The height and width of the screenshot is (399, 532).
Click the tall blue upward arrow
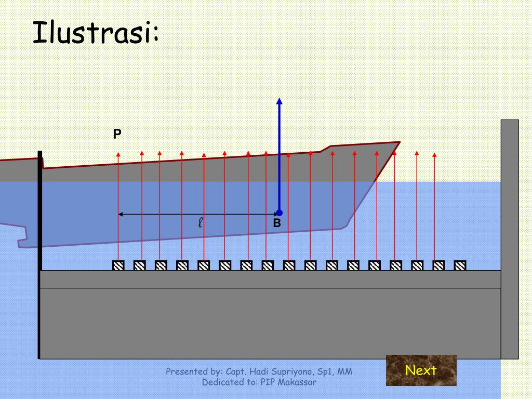click(279, 155)
